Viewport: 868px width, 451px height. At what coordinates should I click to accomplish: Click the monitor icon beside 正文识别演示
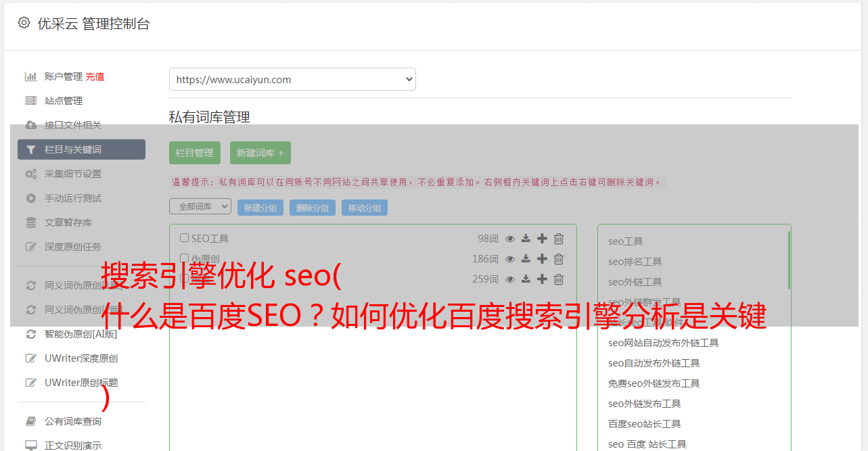31,446
